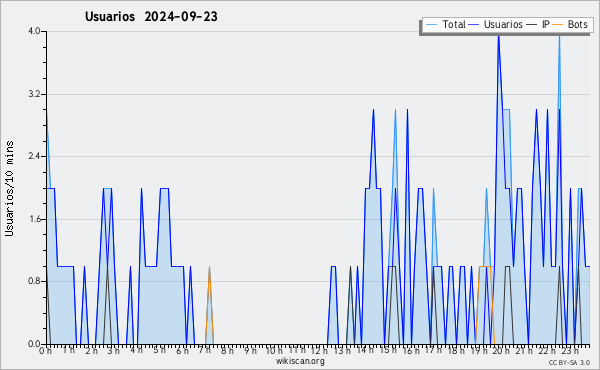Click the 2.4 y-axis value
This screenshot has width=600, height=370.
tap(34, 156)
